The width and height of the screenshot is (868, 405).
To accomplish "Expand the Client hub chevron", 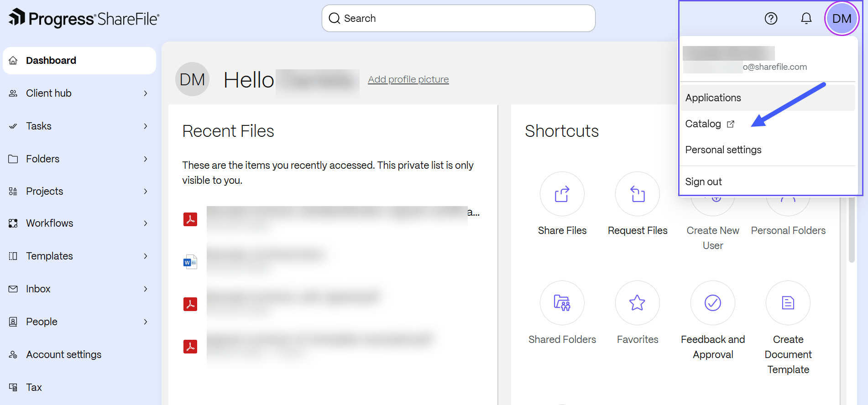I will (146, 93).
